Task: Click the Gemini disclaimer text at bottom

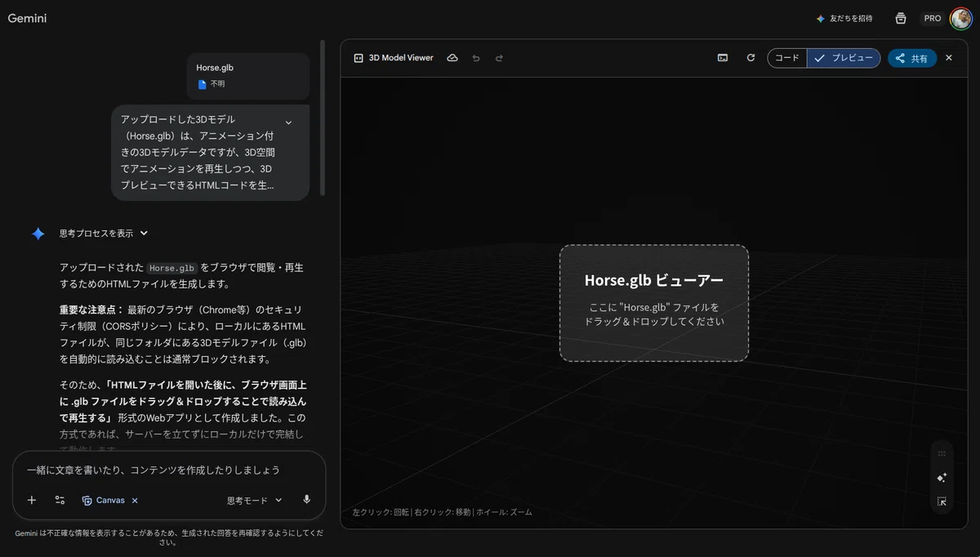Action: [x=169, y=537]
